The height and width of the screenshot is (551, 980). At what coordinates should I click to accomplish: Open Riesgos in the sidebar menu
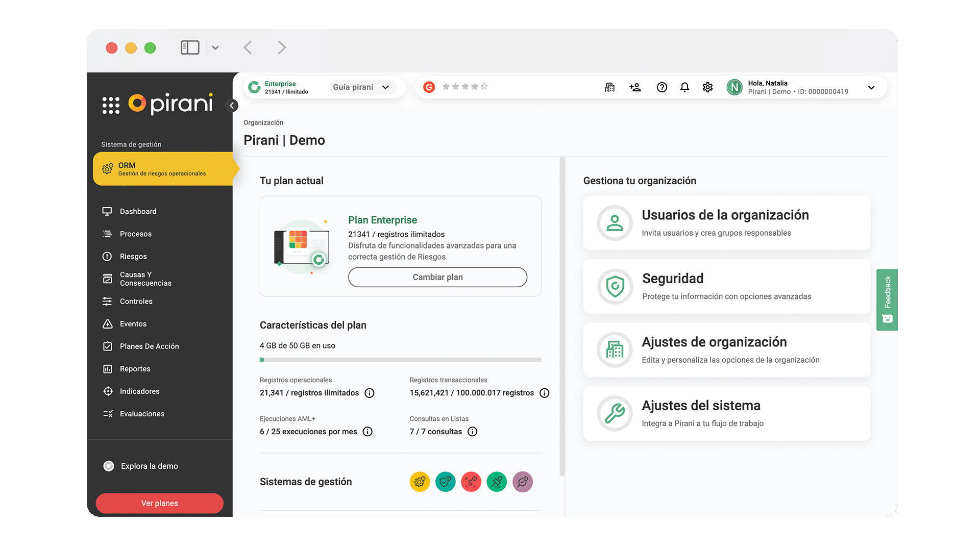(133, 256)
